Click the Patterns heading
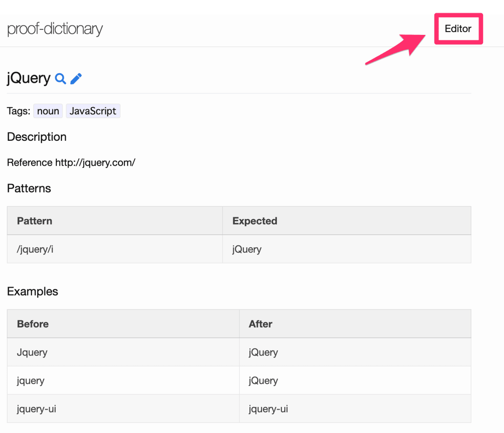504x433 pixels. point(29,188)
